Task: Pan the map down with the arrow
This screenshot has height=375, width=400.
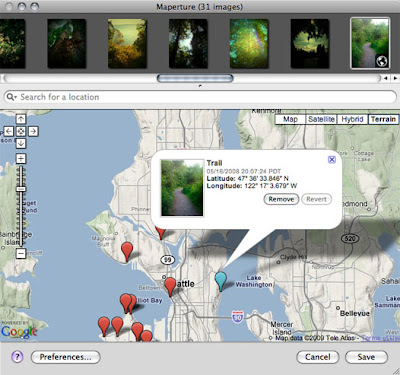Action: pyautogui.click(x=21, y=143)
